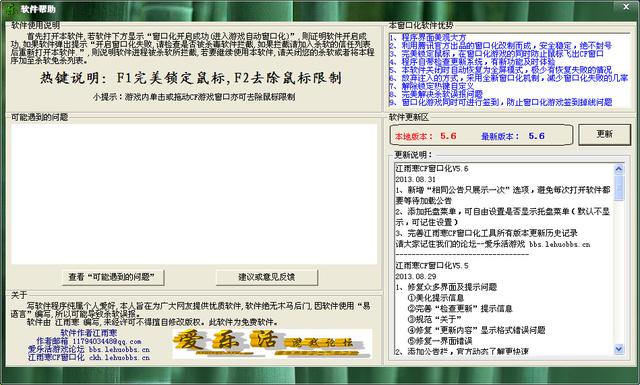
Task: Open ckh.lehuobbs.cn link in About section
Action: pyautogui.click(x=119, y=358)
